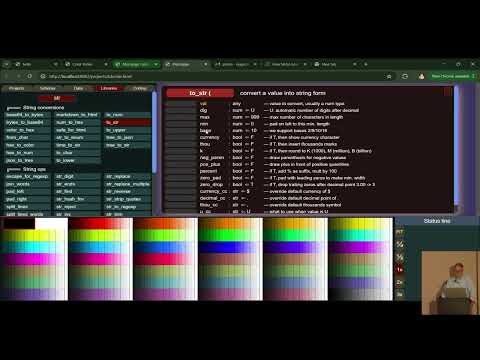Switch to the Projects tab
Viewport: 480px width, 360px height.
pyautogui.click(x=16, y=88)
